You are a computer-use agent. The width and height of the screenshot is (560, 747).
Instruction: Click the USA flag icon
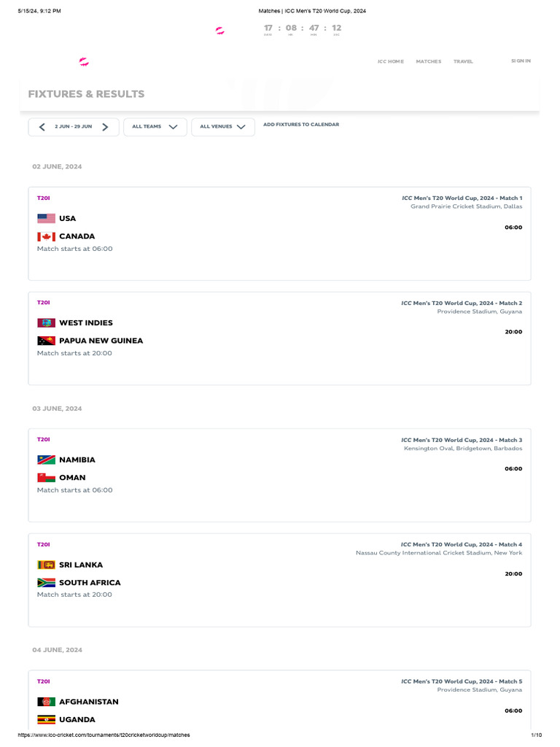tap(47, 218)
